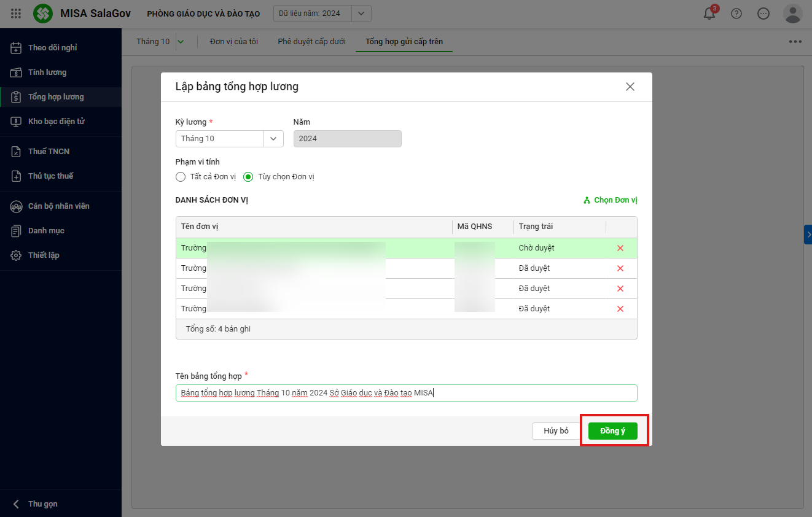The height and width of the screenshot is (517, 812).
Task: Click the Hủy bỏ button
Action: pyautogui.click(x=556, y=431)
